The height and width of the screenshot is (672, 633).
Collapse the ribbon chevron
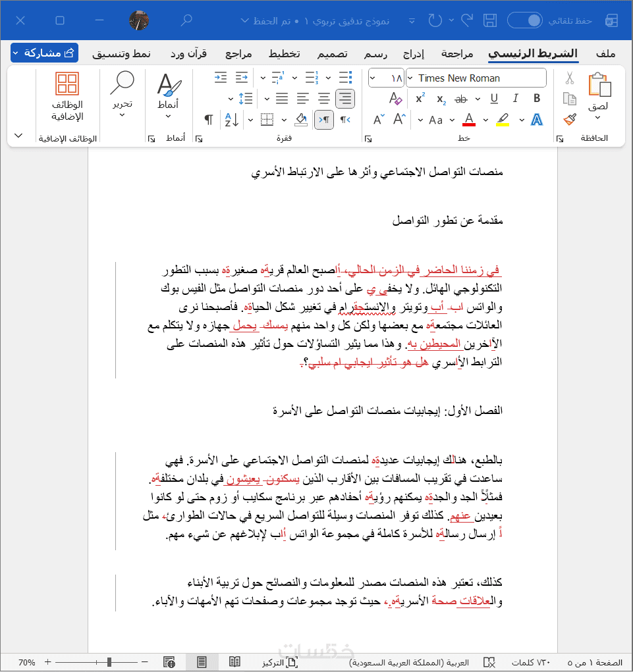click(x=18, y=136)
